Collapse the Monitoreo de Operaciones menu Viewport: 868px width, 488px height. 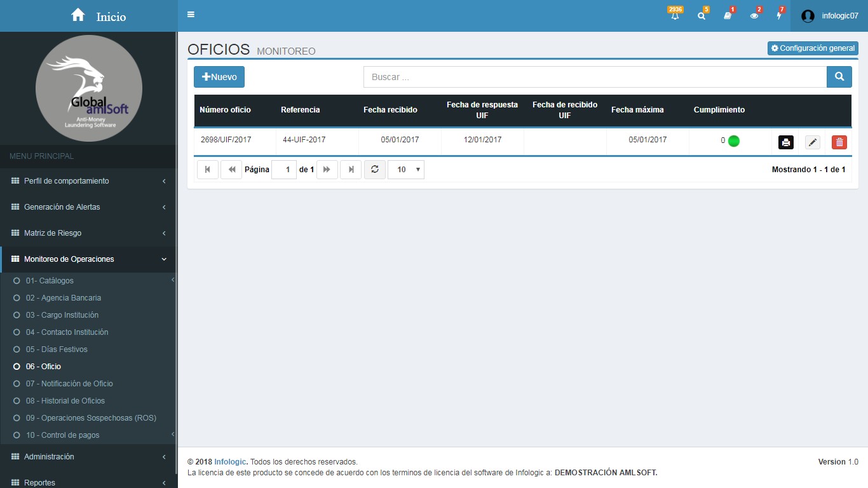tap(89, 259)
